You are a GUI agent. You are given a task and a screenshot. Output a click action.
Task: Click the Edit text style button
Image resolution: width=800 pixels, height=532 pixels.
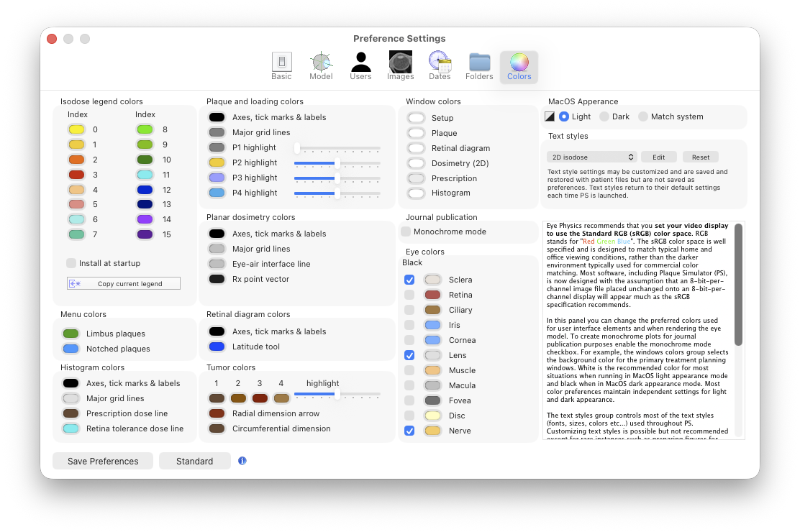pos(658,157)
